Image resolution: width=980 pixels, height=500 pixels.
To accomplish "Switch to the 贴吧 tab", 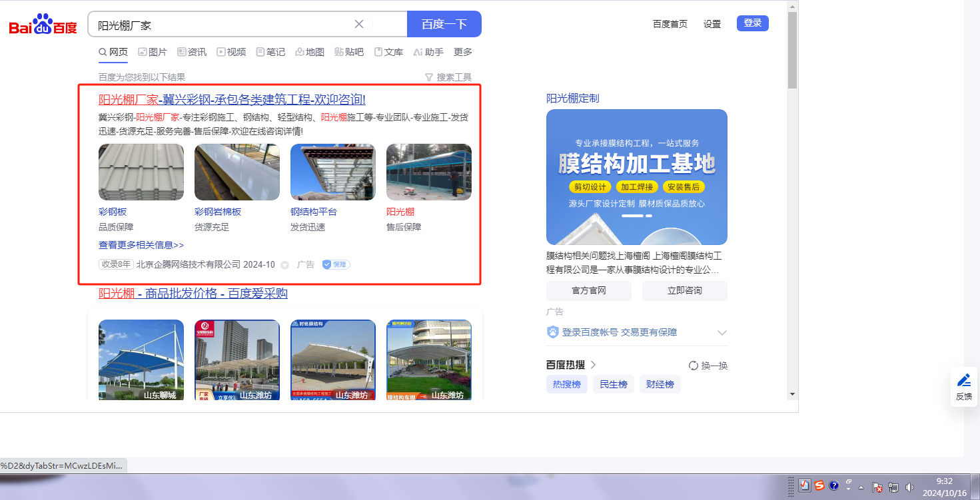I will pyautogui.click(x=349, y=52).
